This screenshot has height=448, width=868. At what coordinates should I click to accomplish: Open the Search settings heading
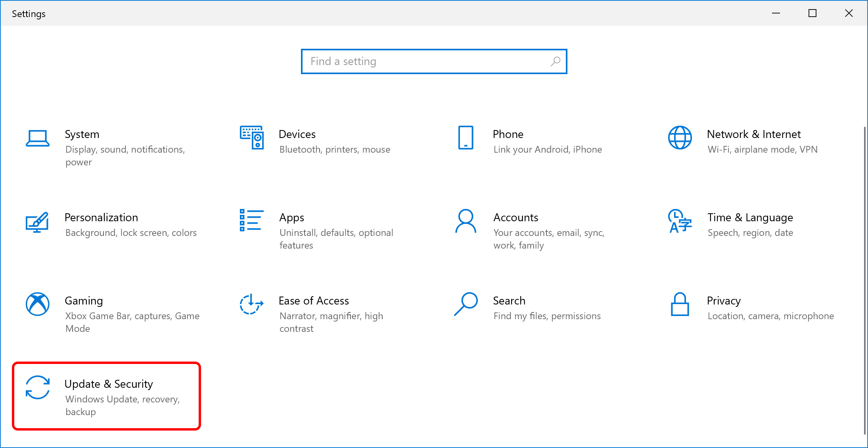(x=509, y=301)
